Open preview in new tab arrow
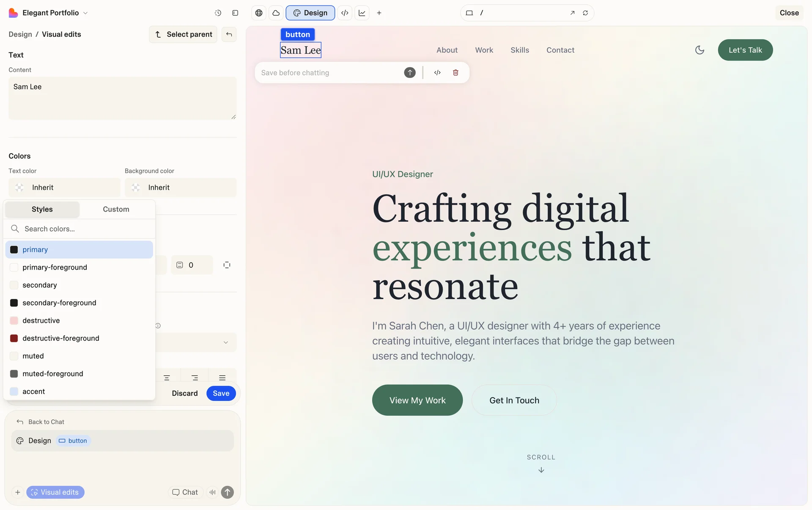812x510 pixels. tap(572, 13)
